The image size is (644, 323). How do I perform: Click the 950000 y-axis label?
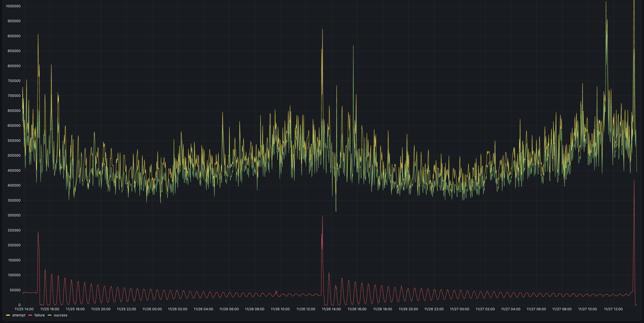(x=14, y=21)
